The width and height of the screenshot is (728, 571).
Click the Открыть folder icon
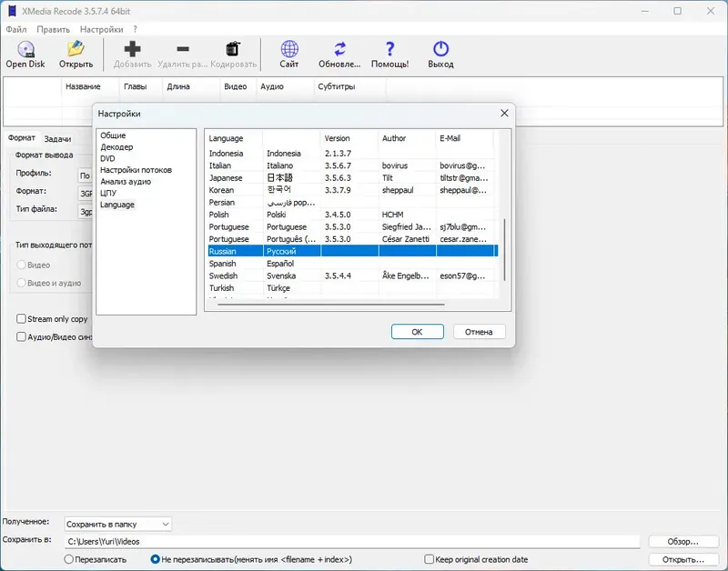point(76,49)
